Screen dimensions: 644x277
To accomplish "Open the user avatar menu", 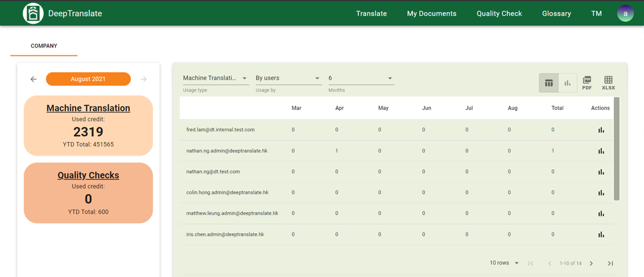I will 625,14.
